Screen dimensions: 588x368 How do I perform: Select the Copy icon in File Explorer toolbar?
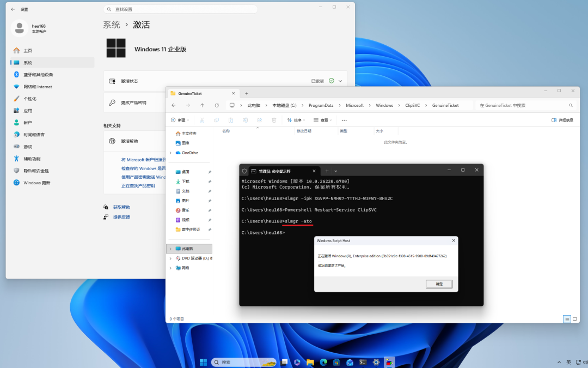tap(217, 120)
